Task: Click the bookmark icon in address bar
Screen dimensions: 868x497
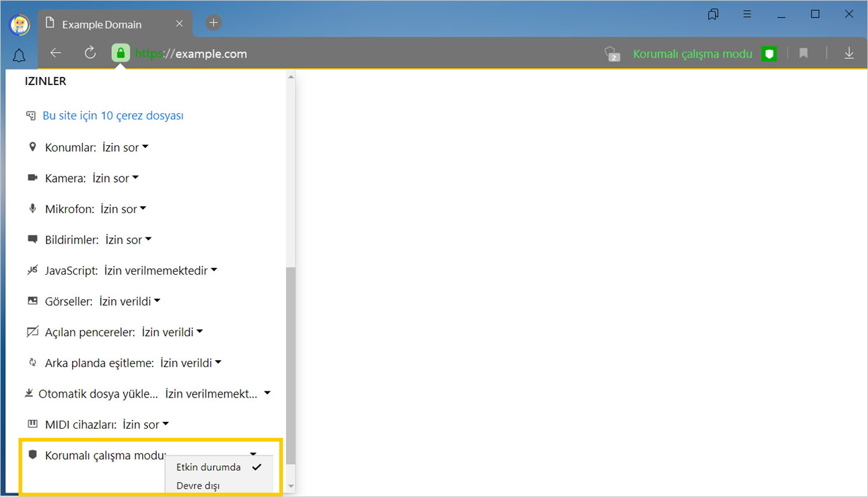Action: [x=803, y=54]
